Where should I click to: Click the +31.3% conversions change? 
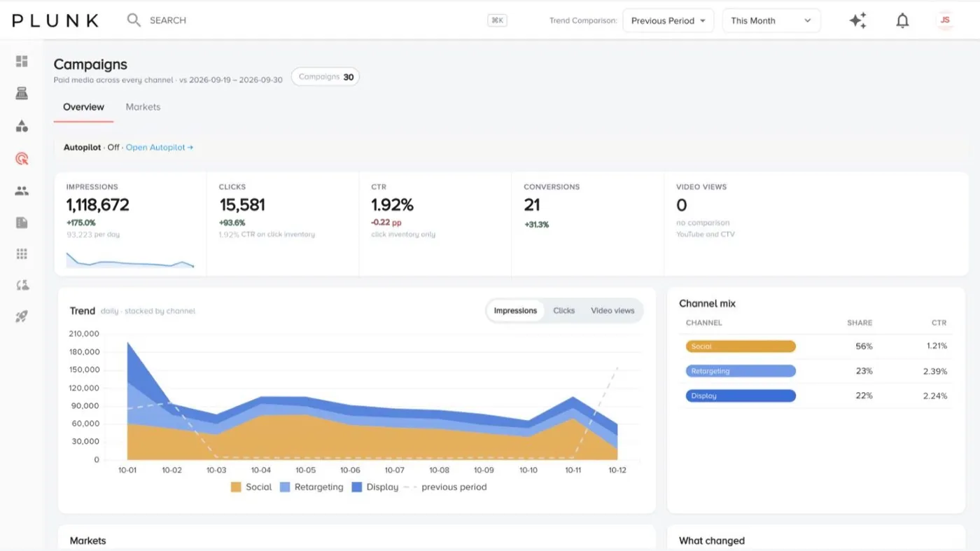click(x=536, y=225)
